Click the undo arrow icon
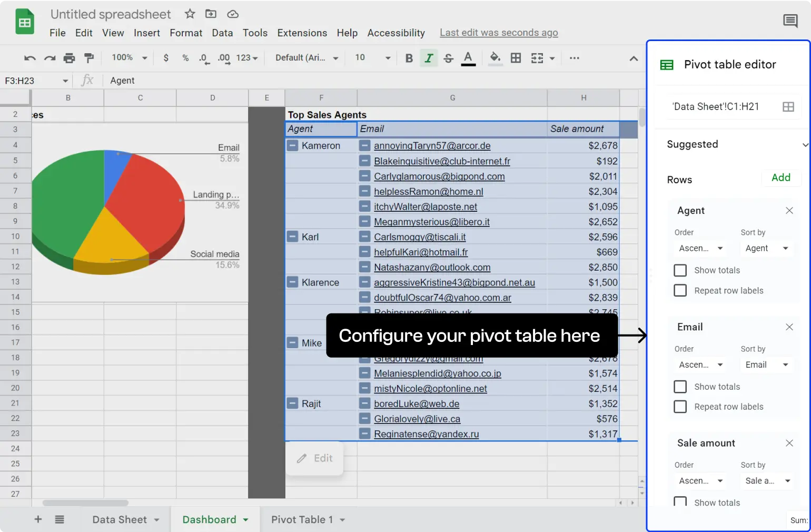Screen dimensions: 811x532 [30, 58]
